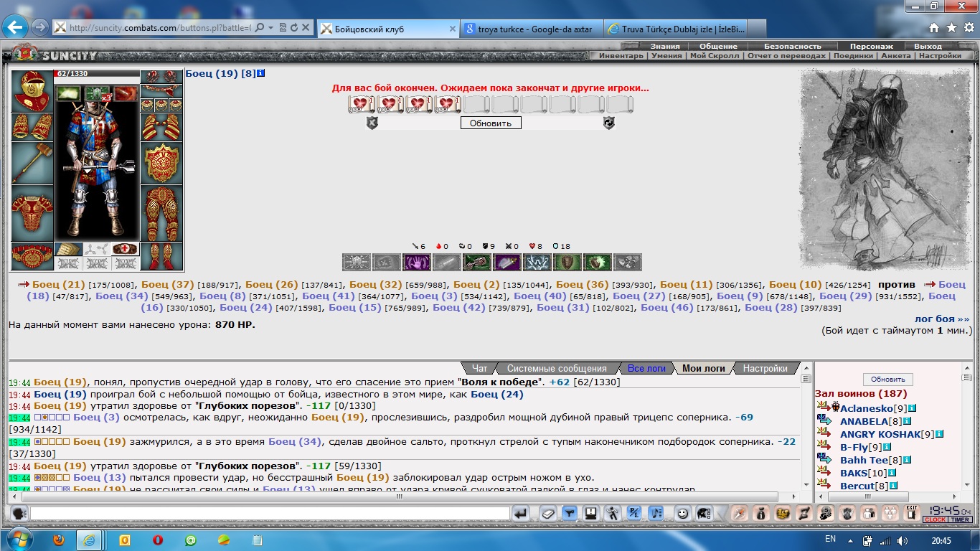Click the volume icon in system tray
This screenshot has width=980, height=551.
tap(902, 540)
